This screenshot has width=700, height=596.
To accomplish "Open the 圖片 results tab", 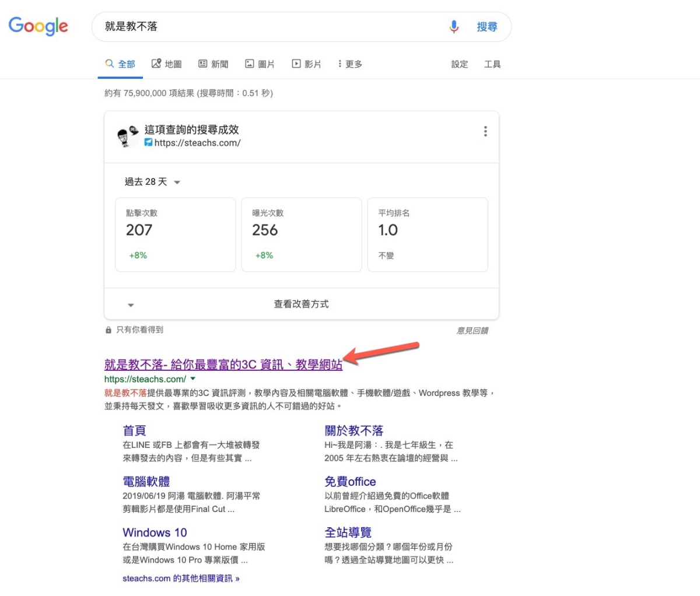I will [260, 64].
